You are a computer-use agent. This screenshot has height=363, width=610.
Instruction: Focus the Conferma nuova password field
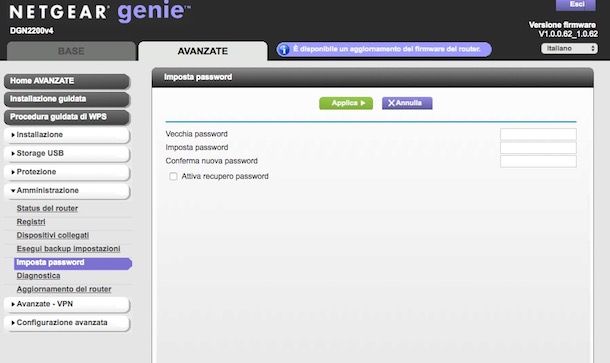click(538, 161)
